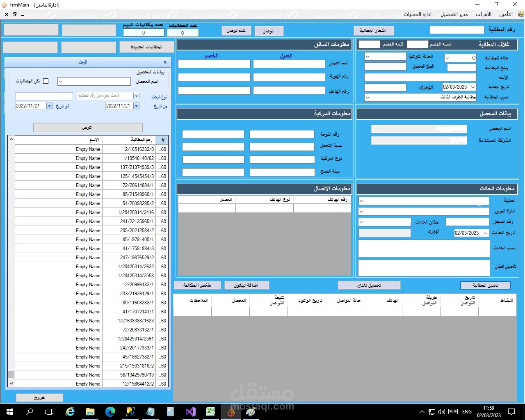The image size is (525, 420).
Task: Open the ادارة العمليات menu
Action: coord(418,14)
